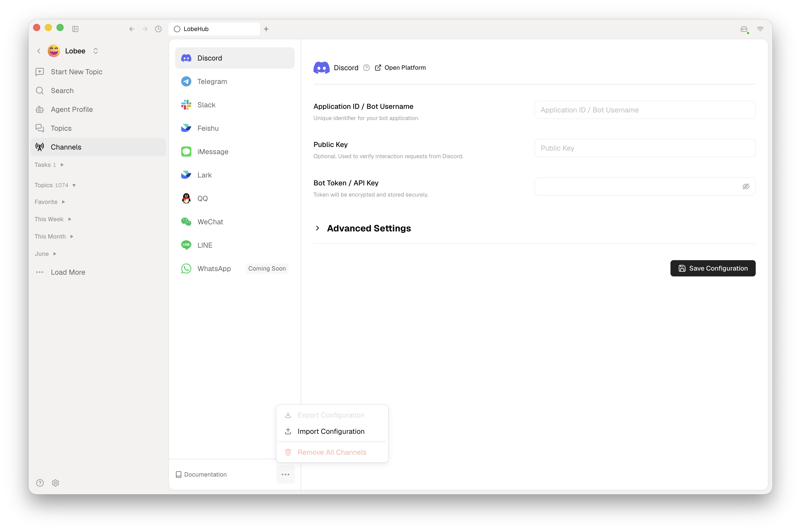801x532 pixels.
Task: Expand the June group
Action: pyautogui.click(x=46, y=254)
